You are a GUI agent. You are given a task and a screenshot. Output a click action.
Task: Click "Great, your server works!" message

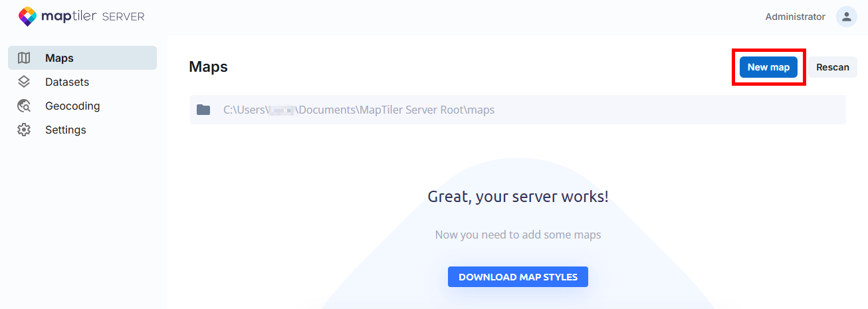tap(518, 196)
